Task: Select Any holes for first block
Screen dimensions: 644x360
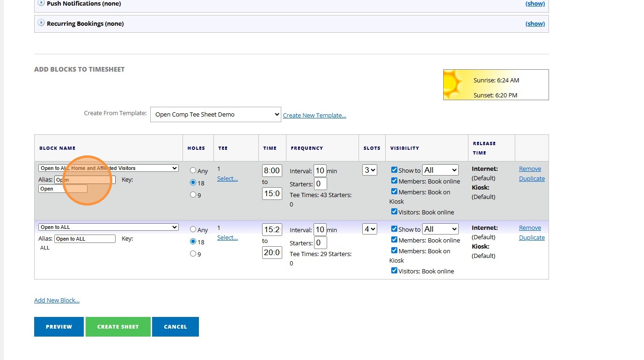Action: tap(193, 171)
